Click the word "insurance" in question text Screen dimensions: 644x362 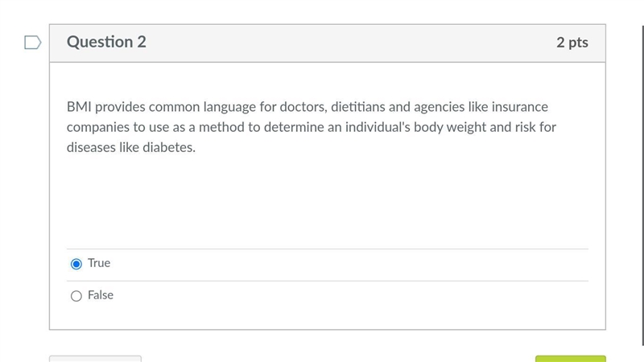click(519, 107)
